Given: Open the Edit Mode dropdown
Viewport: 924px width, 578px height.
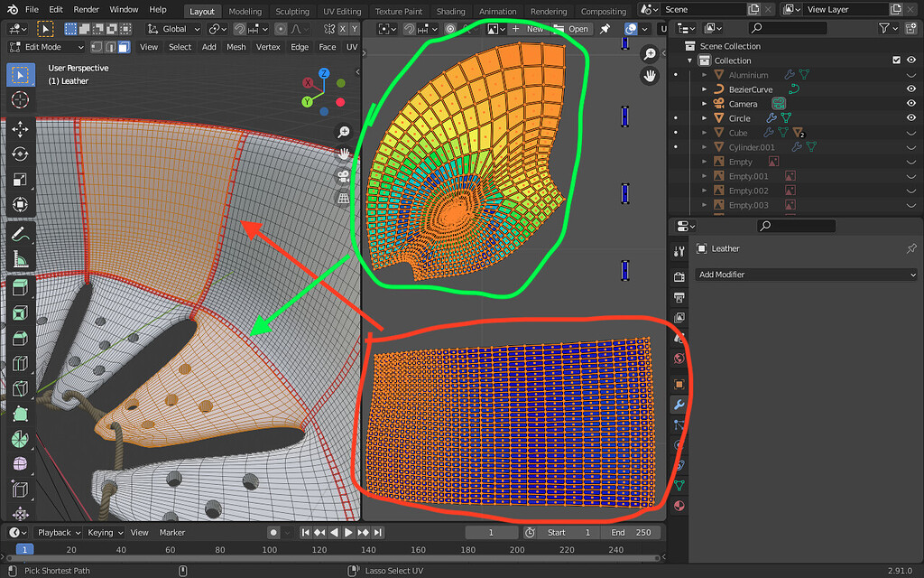Looking at the screenshot, I should (47, 47).
